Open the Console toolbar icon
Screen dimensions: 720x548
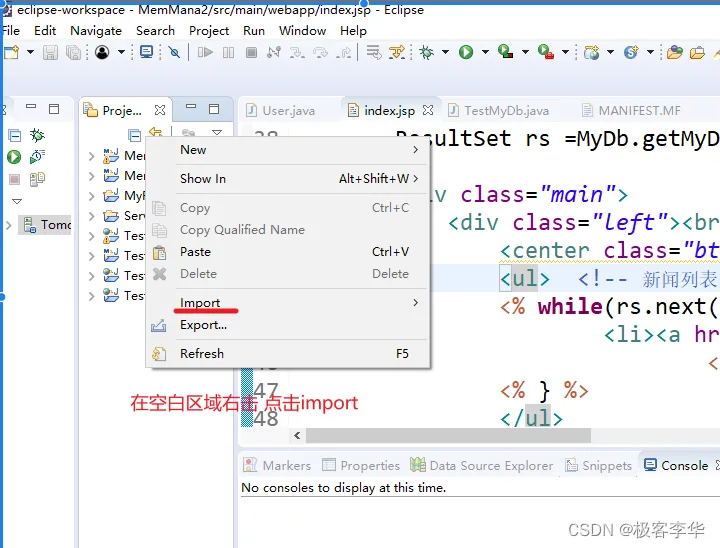(x=146, y=52)
